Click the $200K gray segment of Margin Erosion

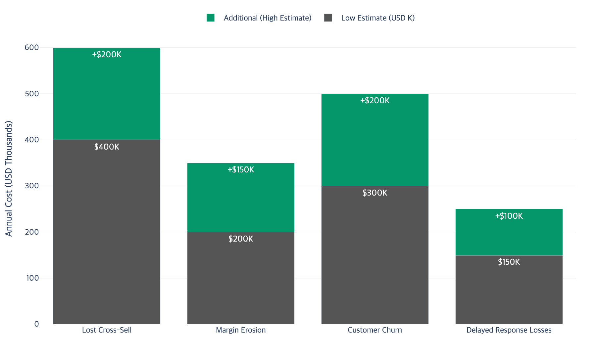241,278
